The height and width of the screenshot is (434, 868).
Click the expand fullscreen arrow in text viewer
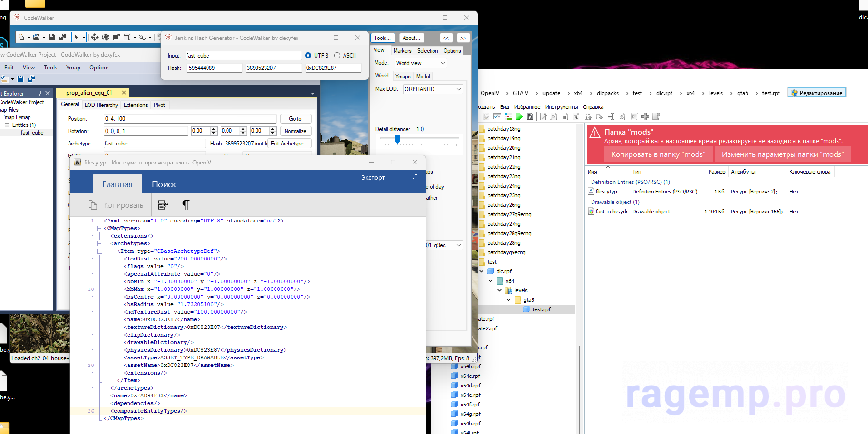coord(414,177)
